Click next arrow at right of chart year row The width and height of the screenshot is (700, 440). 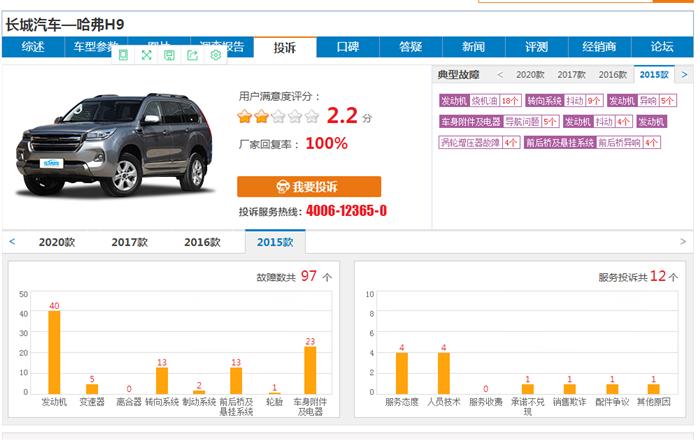[x=683, y=241]
